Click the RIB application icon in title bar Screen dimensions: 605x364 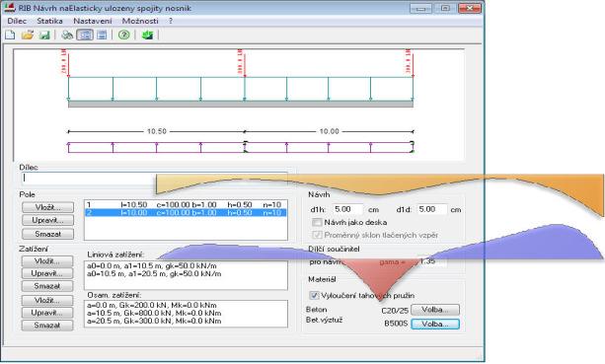(x=9, y=7)
